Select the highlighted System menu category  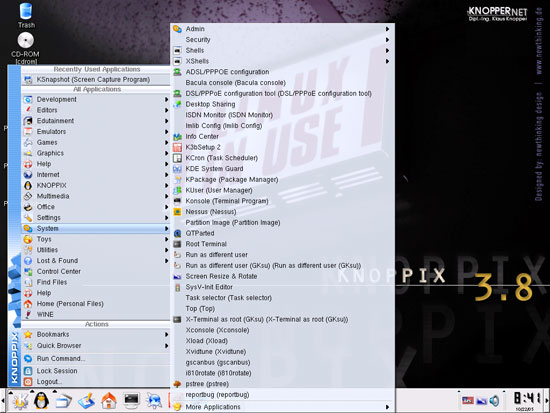click(x=96, y=228)
